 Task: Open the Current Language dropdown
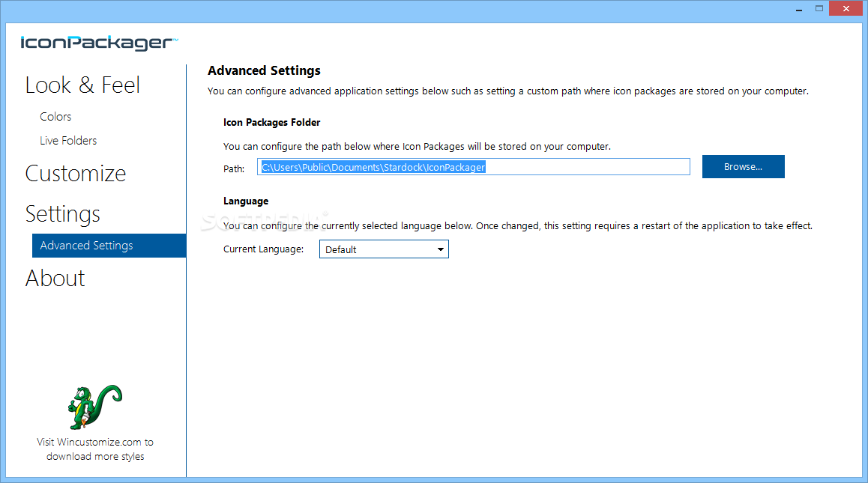point(384,249)
